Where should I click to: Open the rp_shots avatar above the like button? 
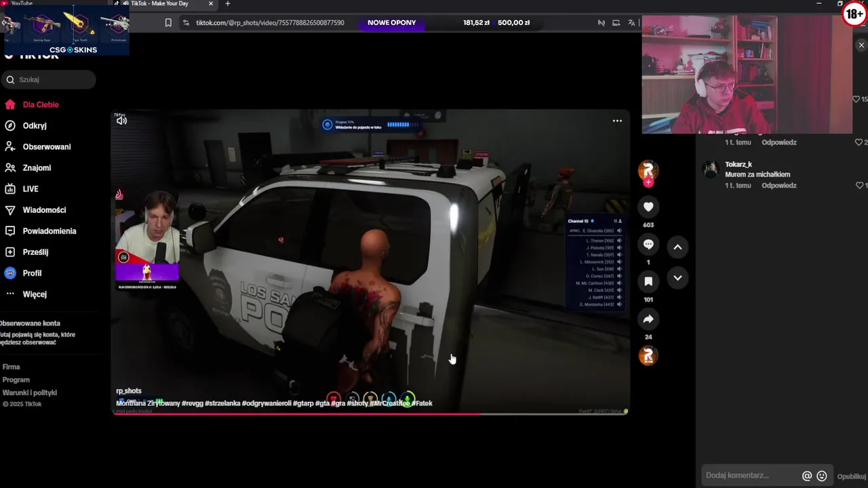point(648,169)
